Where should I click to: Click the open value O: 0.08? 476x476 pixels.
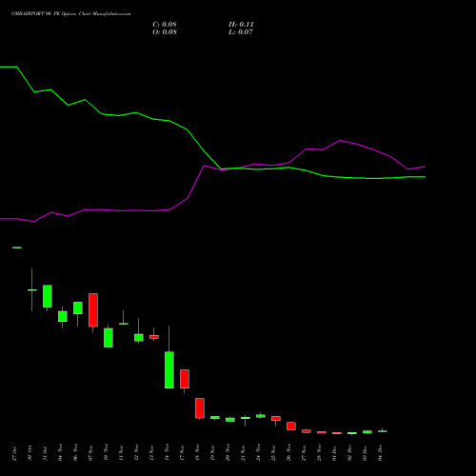[x=165, y=32]
